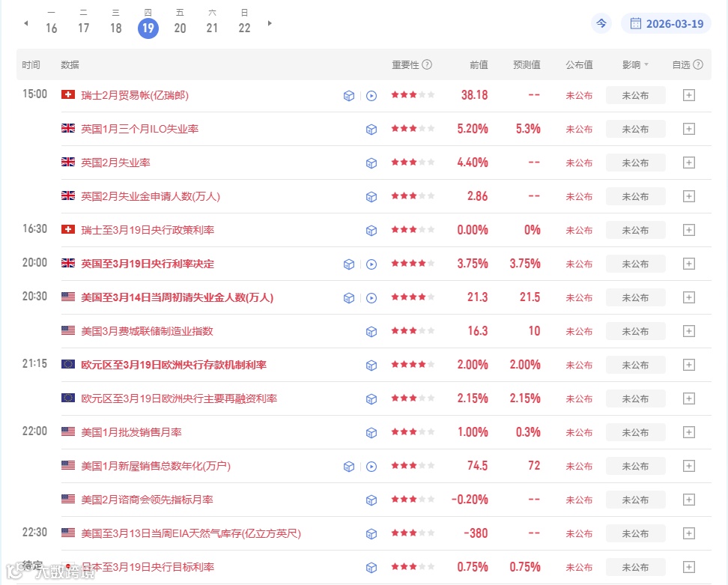Click the cube icon on the Swiss trade balance row
728x585 pixels.
pos(349,95)
